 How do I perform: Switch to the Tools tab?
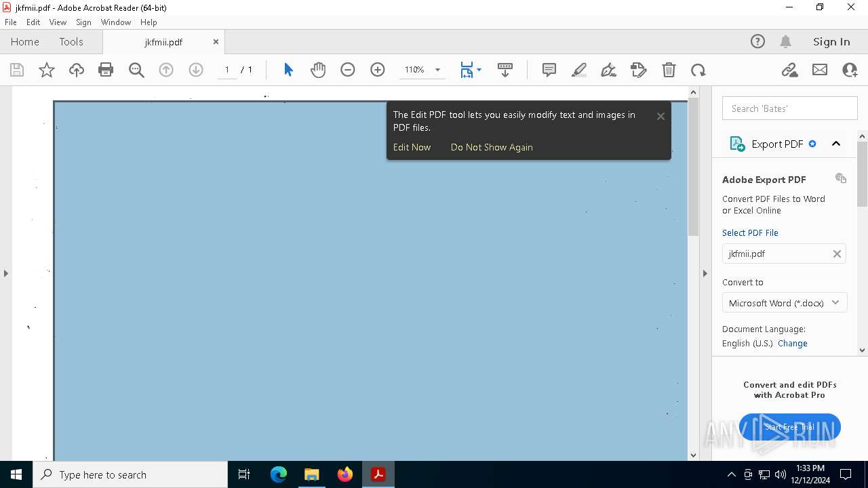tap(71, 41)
